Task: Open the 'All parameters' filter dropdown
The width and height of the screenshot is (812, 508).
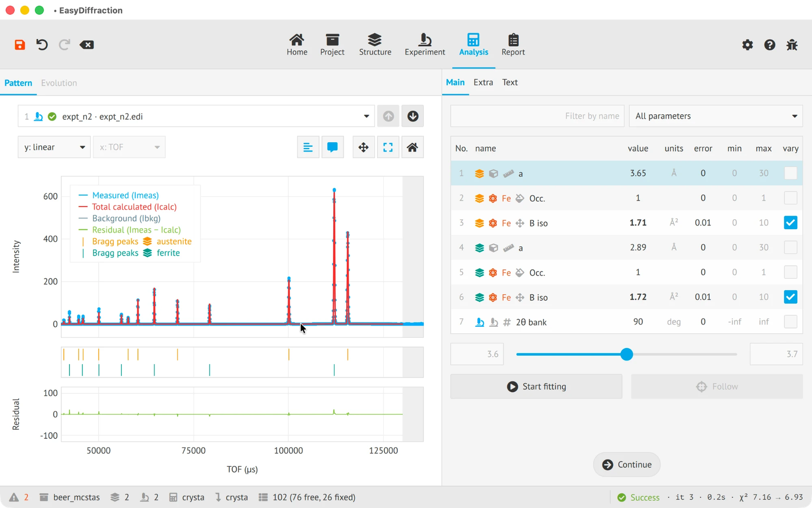Action: click(x=716, y=116)
